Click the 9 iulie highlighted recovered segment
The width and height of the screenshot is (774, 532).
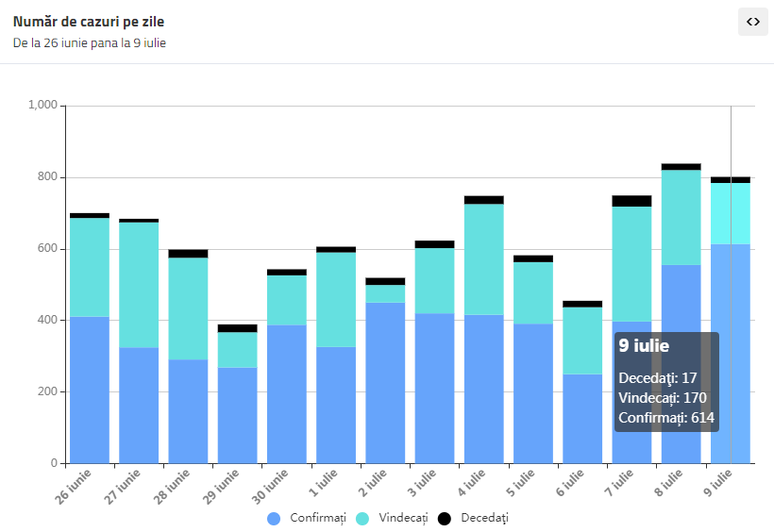(x=731, y=214)
